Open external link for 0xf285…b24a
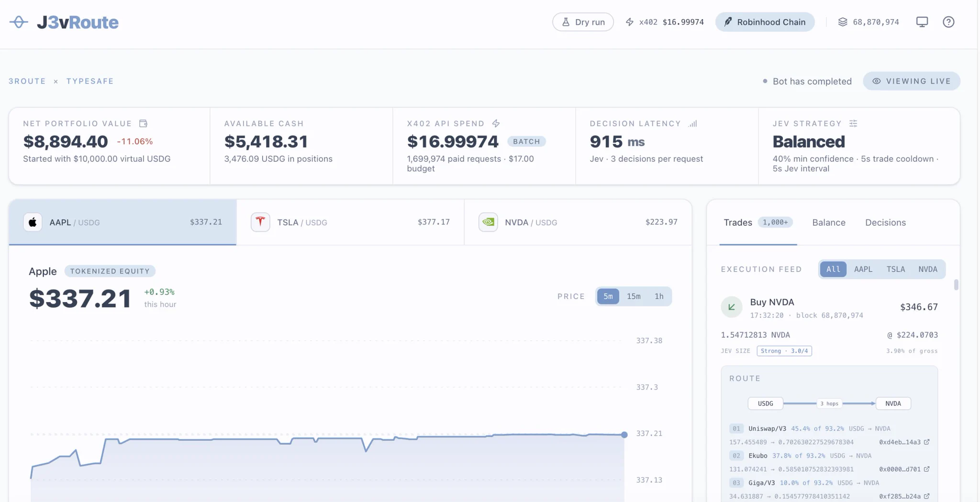This screenshot has height=502, width=980. (927, 496)
